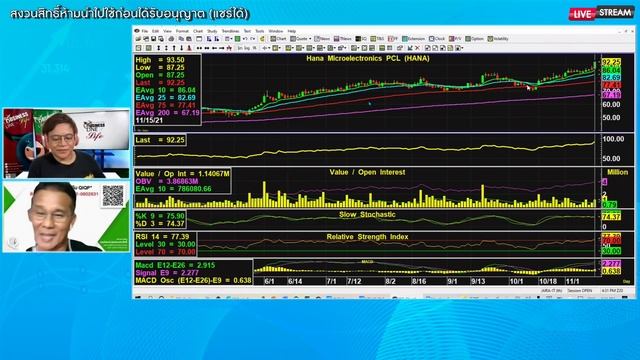
Task: Click the 'EAvg 200 = 67.19' legend text
Action: [x=167, y=113]
